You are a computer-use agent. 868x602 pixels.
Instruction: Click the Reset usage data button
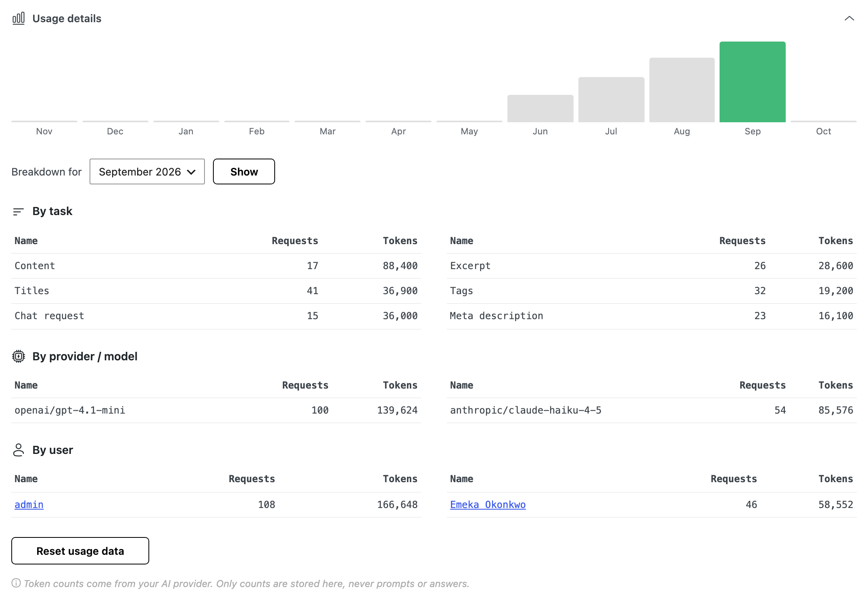pos(80,551)
